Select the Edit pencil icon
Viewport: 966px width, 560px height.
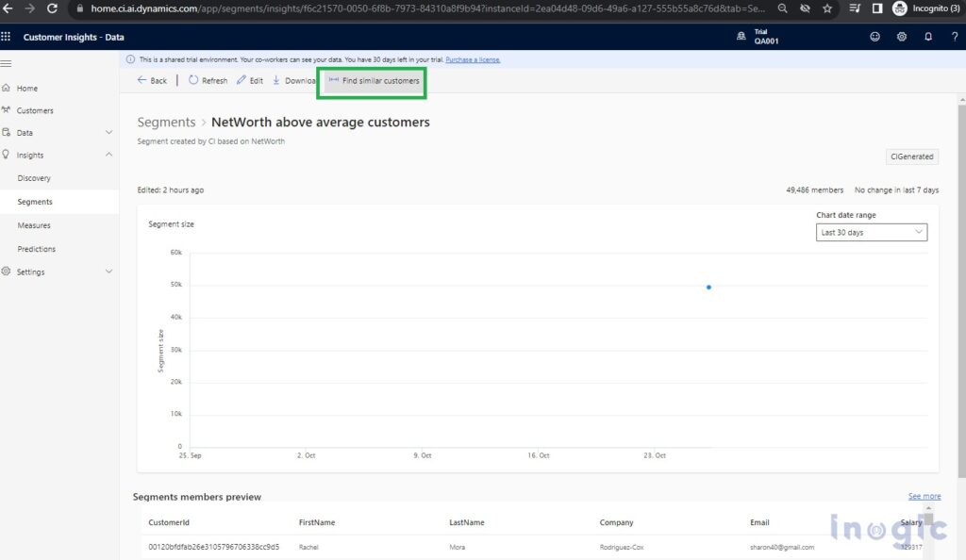point(250,80)
